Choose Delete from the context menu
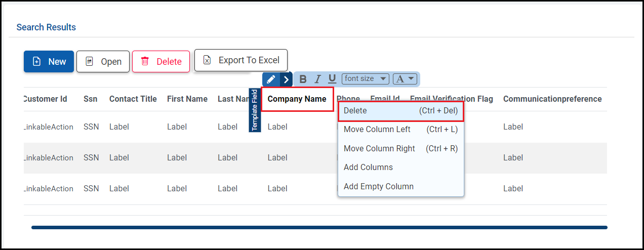The width and height of the screenshot is (644, 250). tap(400, 110)
